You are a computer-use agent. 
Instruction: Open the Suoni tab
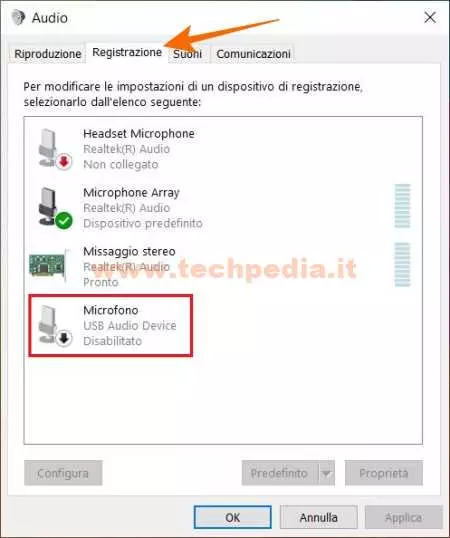187,54
